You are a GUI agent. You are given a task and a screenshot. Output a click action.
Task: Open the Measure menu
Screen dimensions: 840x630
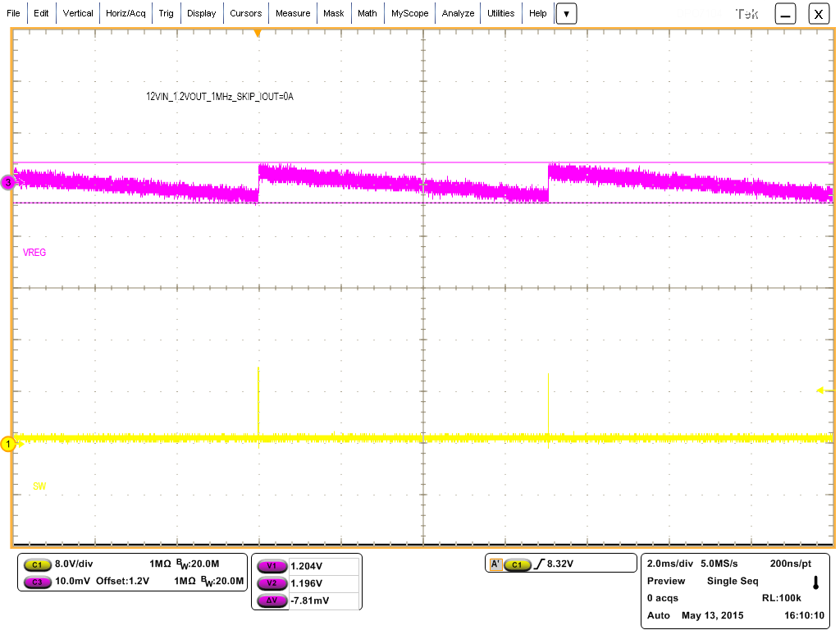[294, 13]
